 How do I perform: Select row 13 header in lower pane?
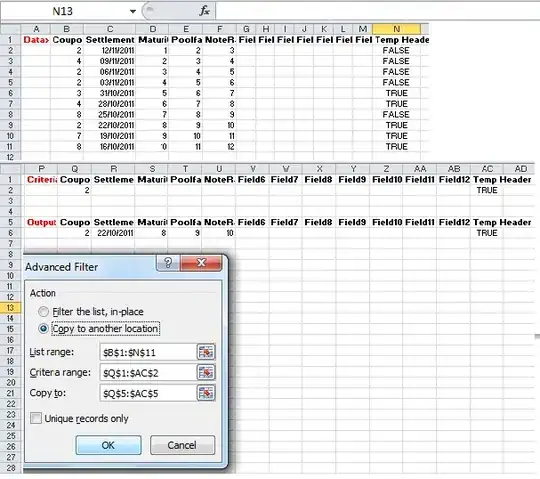coord(10,308)
